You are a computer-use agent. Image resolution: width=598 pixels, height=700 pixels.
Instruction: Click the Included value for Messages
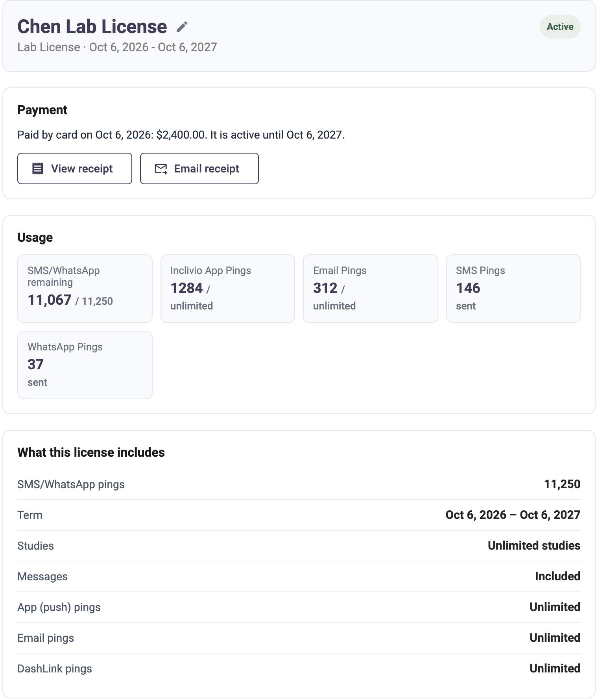tap(558, 576)
